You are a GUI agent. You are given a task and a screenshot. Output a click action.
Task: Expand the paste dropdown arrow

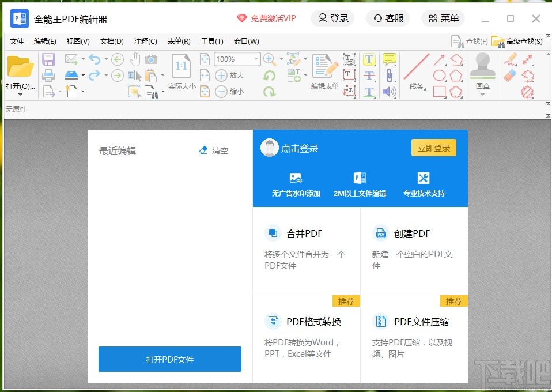point(162,75)
